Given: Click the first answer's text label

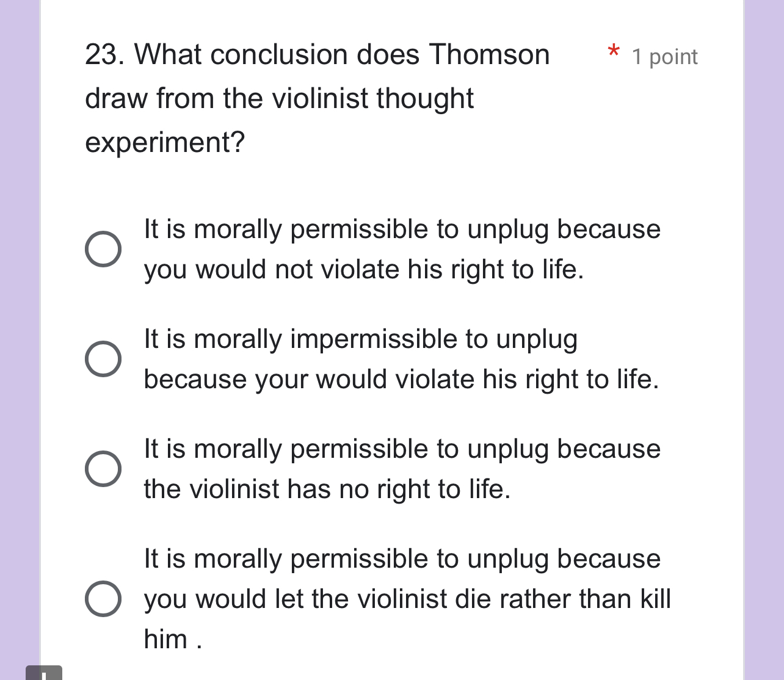Looking at the screenshot, I should (402, 248).
